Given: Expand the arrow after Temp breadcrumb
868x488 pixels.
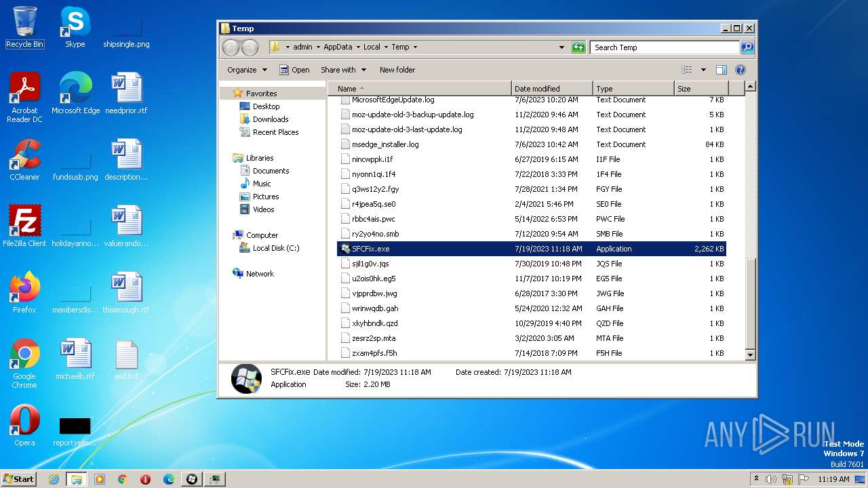Looking at the screenshot, I should click(415, 47).
